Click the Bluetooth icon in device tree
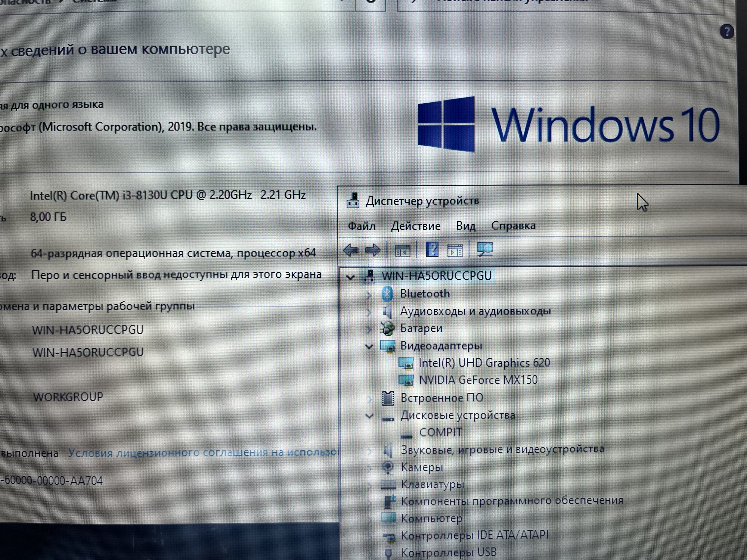747x560 pixels. pyautogui.click(x=387, y=294)
